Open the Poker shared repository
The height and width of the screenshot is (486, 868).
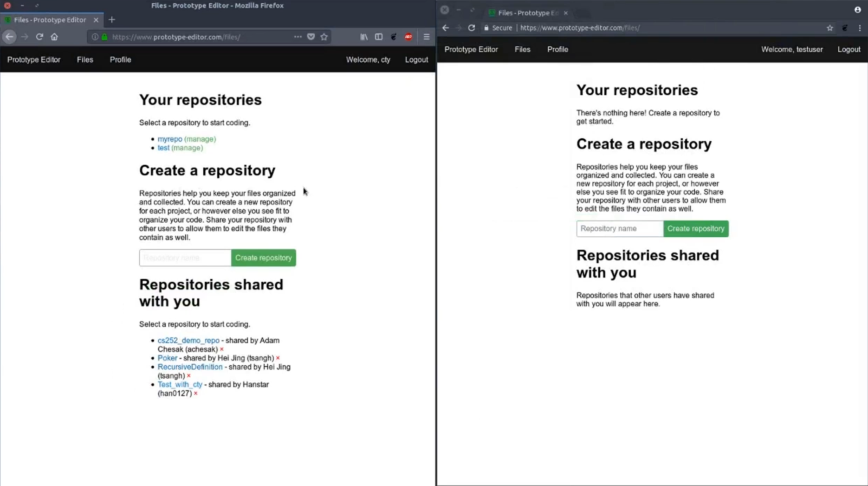tap(168, 358)
